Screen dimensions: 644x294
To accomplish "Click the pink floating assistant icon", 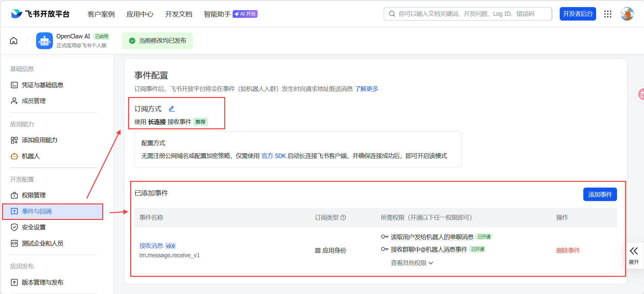I will tap(640, 94).
